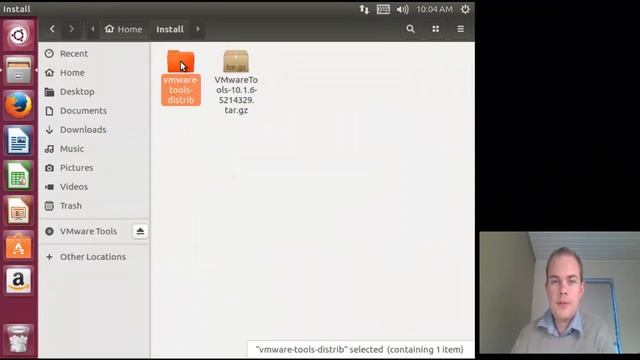The width and height of the screenshot is (640, 360).
Task: Open Pictures in the sidebar
Action: tap(94, 167)
